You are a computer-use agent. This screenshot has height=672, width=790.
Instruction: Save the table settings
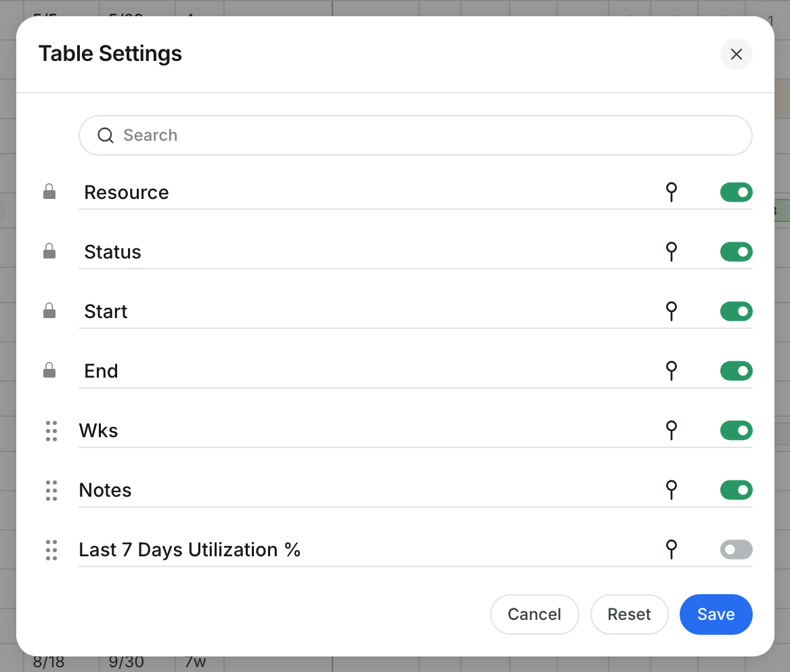716,614
